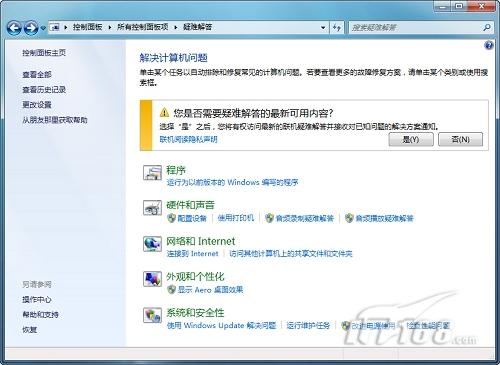Click the 程序 category icon
500x365 pixels.
[152, 173]
